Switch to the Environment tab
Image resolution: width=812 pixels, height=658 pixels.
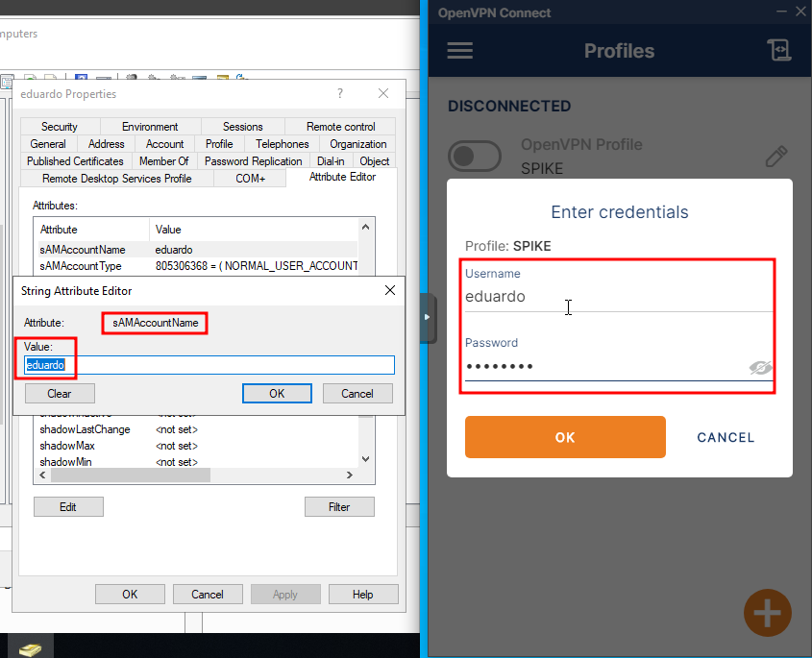pyautogui.click(x=150, y=127)
